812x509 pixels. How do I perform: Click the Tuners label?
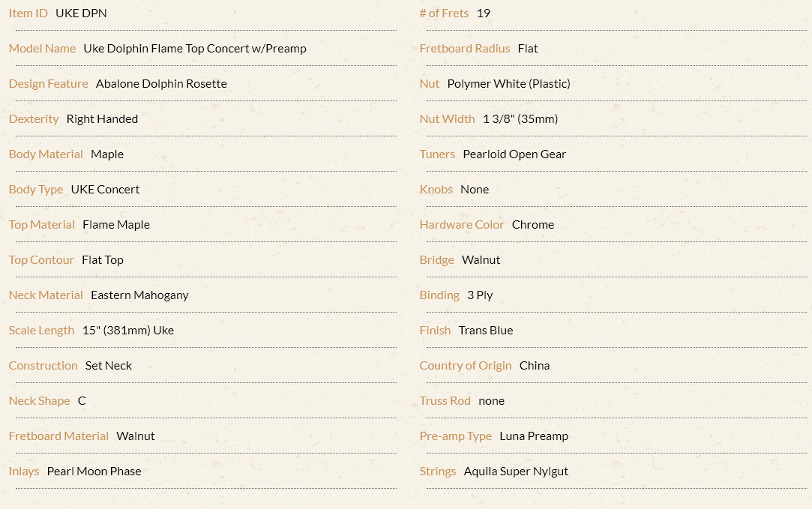click(x=437, y=154)
